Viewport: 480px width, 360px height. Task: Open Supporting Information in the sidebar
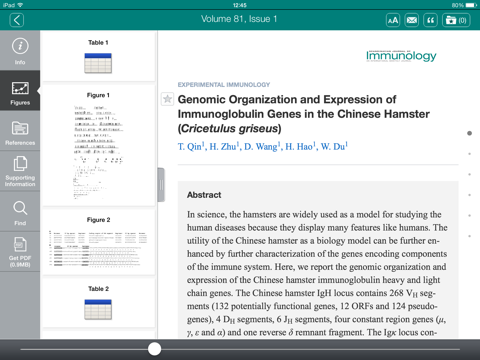click(20, 171)
